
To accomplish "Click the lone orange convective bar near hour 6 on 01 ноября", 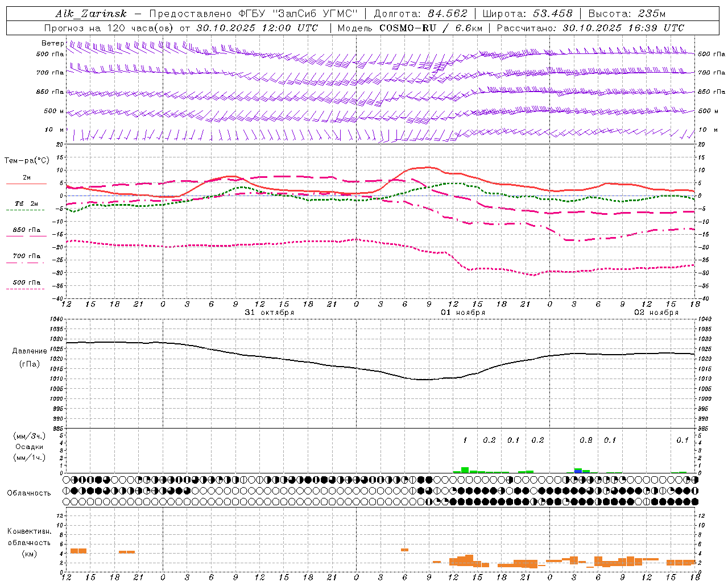I will [404, 550].
